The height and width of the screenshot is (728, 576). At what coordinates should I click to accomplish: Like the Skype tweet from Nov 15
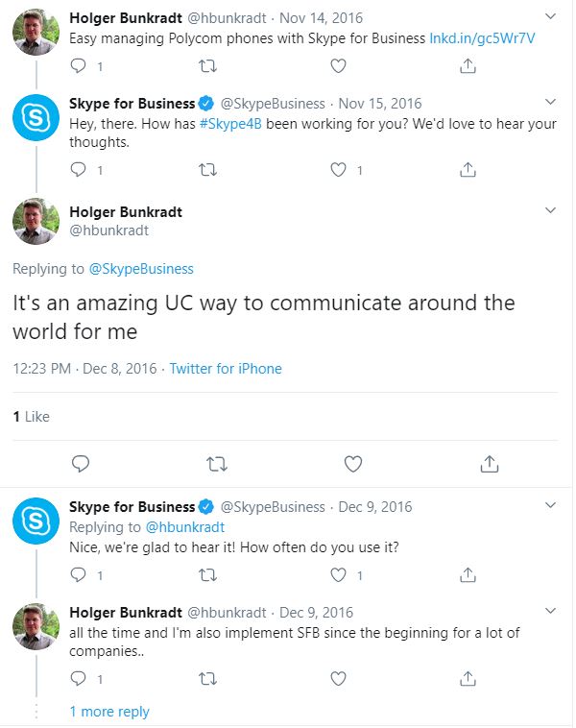[x=338, y=170]
